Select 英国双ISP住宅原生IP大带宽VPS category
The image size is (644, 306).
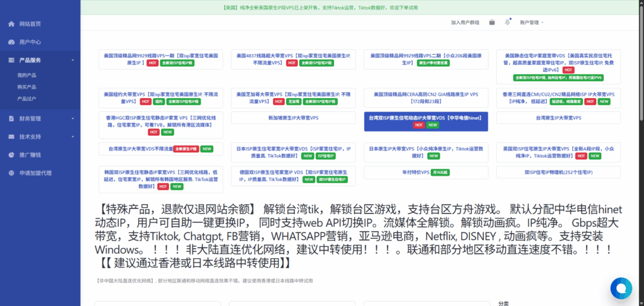[558, 152]
